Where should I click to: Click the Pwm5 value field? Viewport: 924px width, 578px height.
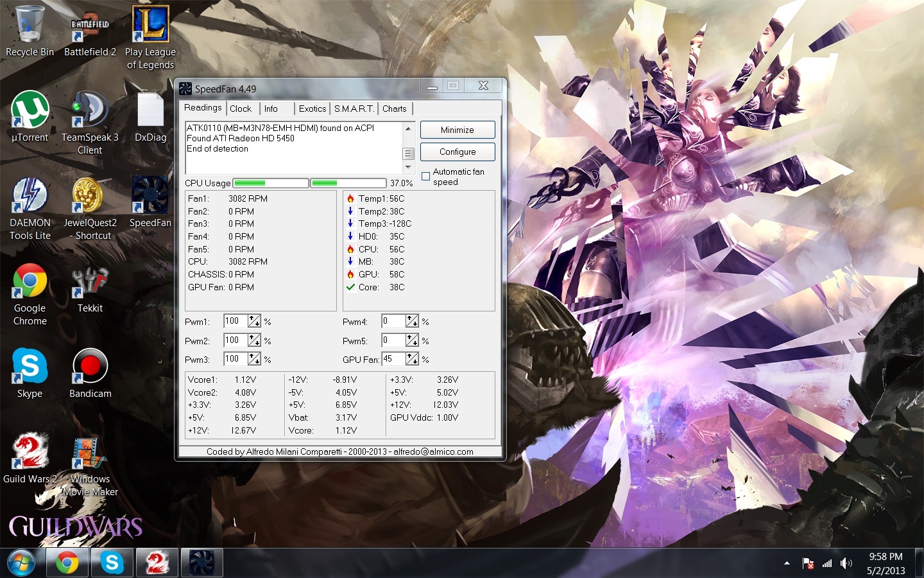tap(393, 340)
